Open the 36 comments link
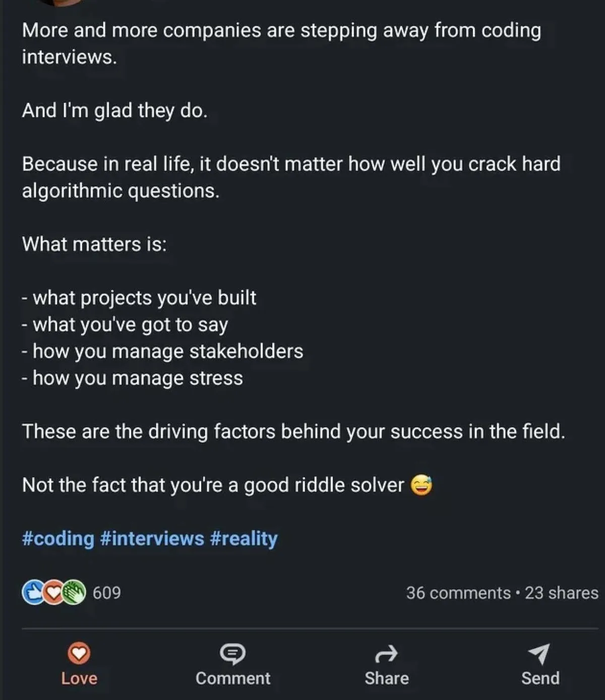Screen dimensions: 605x700 pyautogui.click(x=458, y=593)
